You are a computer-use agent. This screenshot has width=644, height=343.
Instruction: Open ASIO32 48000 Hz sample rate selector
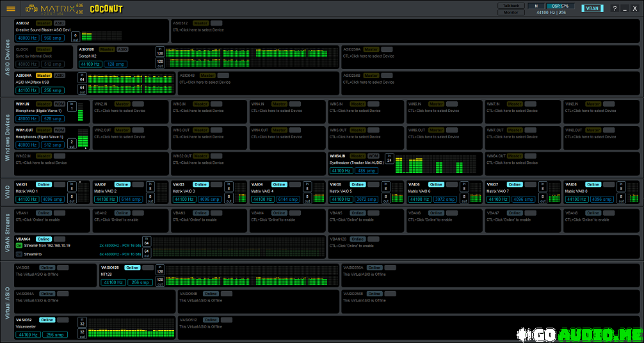28,38
